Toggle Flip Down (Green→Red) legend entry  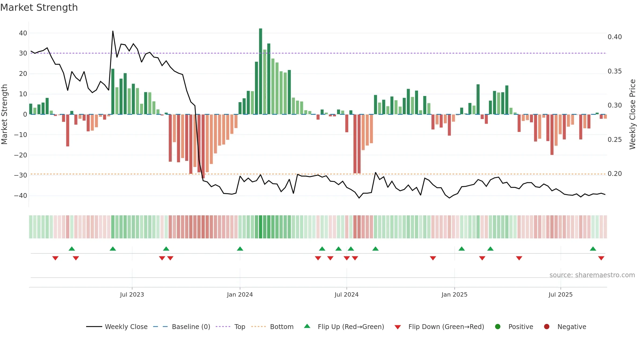(x=439, y=327)
